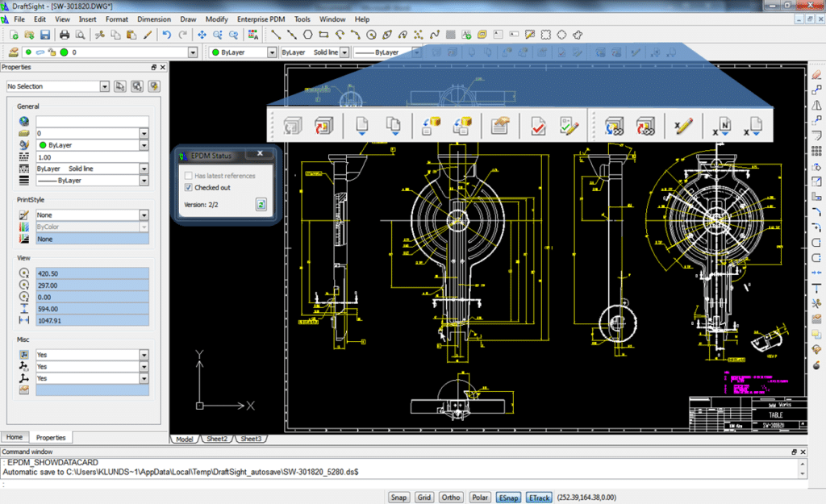Open the Print Preview tool
826x504 pixels.
click(81, 35)
